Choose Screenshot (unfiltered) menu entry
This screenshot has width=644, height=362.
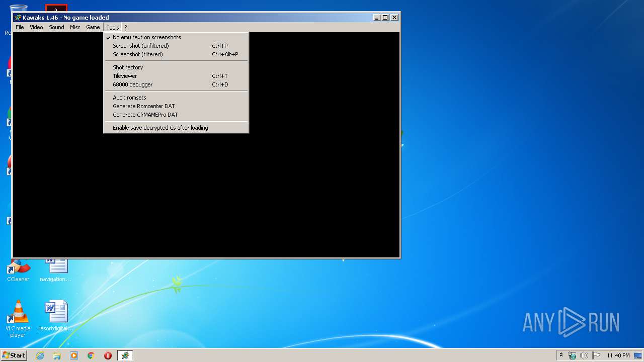(x=176, y=46)
